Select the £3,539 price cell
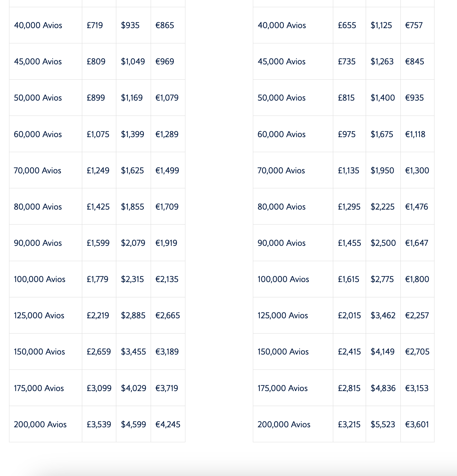Viewport: 457px width, 476px height. click(x=99, y=424)
